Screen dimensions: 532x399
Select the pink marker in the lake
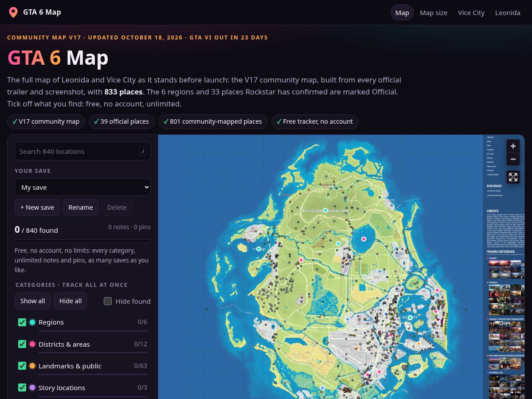364,239
